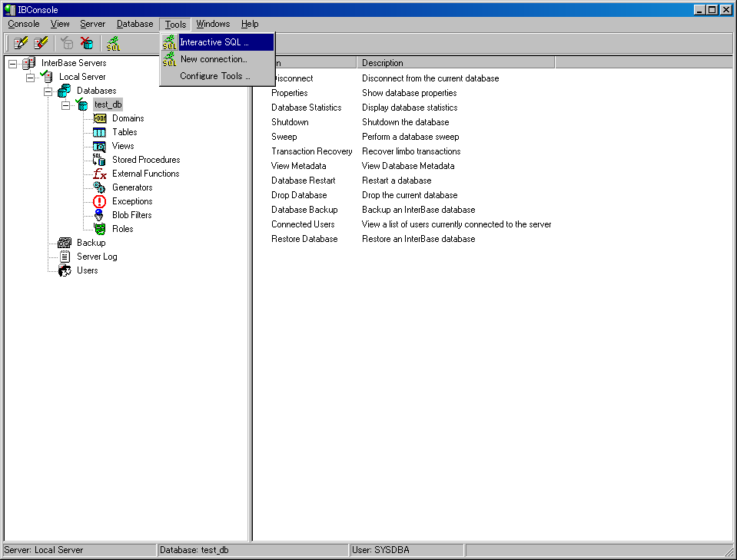The image size is (737, 560).
Task: Choose Interactive SQL from Tools menu
Action: pyautogui.click(x=214, y=42)
